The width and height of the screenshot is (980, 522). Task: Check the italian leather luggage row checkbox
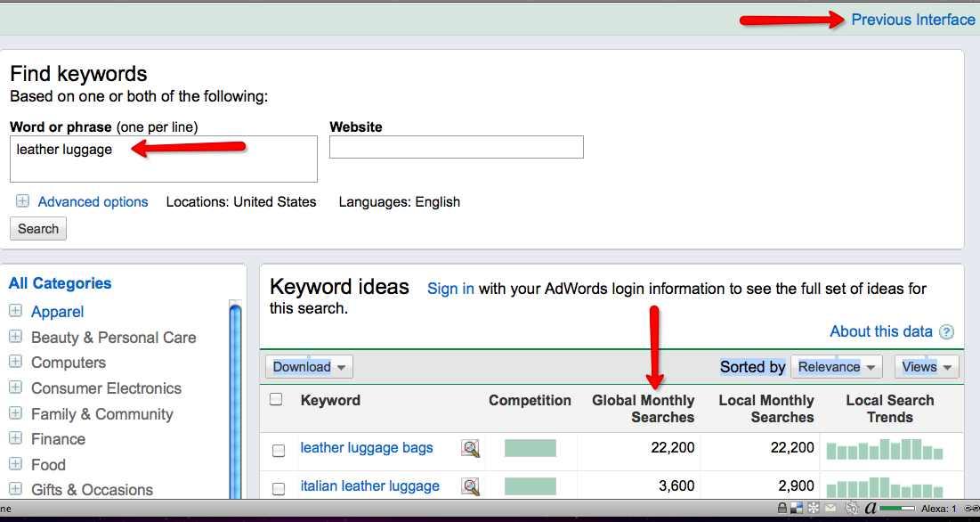279,488
